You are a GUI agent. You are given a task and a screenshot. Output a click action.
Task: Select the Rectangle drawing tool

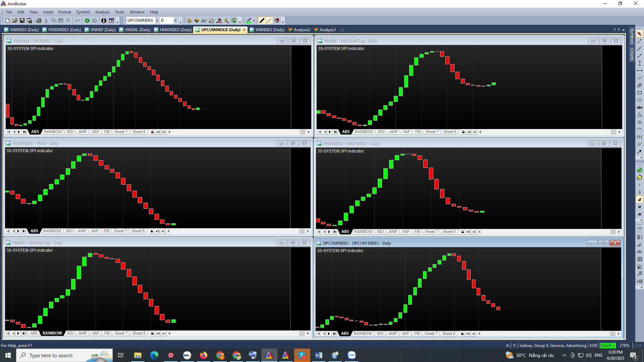tap(639, 93)
